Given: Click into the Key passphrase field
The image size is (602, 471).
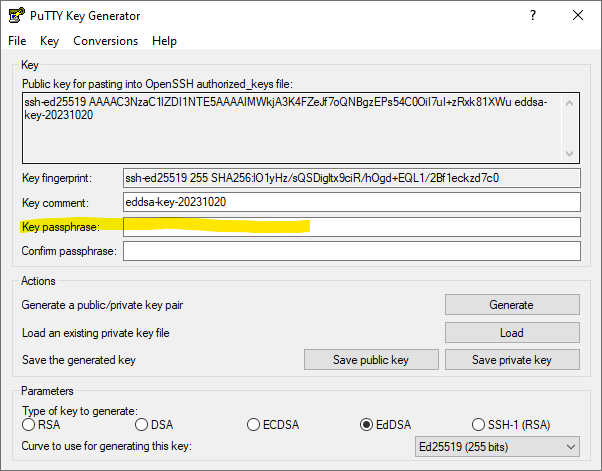Looking at the screenshot, I should 350,227.
